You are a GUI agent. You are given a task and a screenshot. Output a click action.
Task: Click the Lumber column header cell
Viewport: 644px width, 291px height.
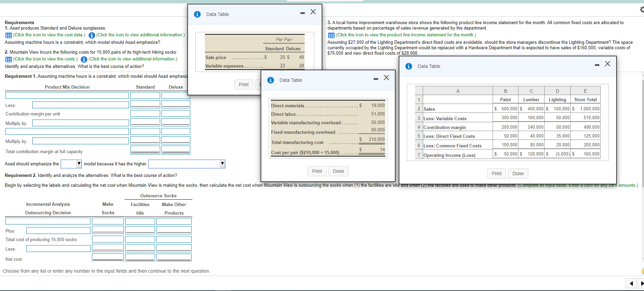pyautogui.click(x=531, y=99)
